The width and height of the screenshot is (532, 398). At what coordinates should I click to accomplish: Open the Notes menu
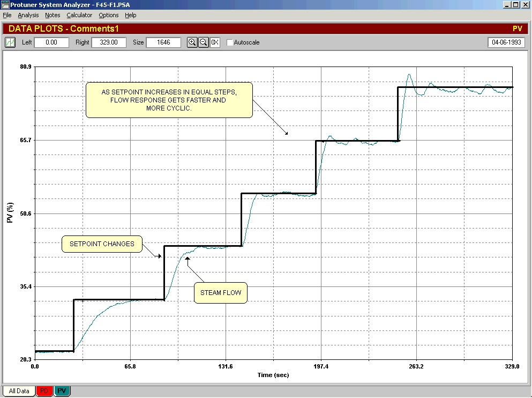53,15
